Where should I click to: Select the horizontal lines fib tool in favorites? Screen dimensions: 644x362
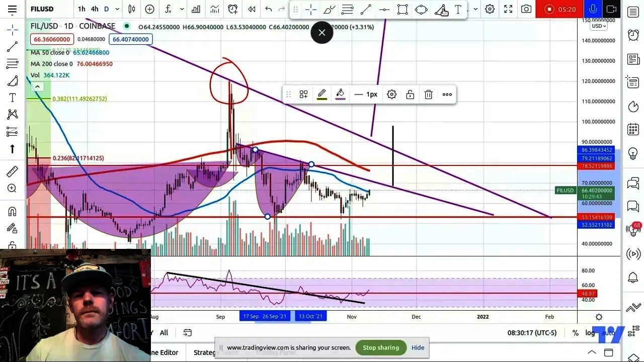[x=347, y=9]
